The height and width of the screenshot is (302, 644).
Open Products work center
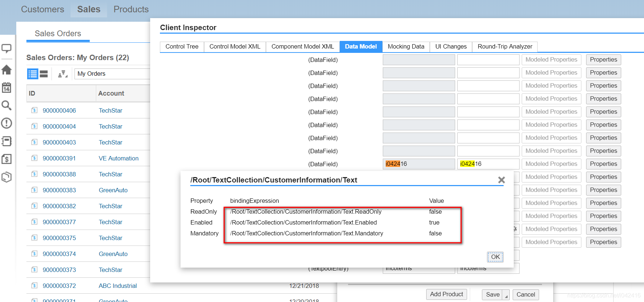(x=131, y=9)
